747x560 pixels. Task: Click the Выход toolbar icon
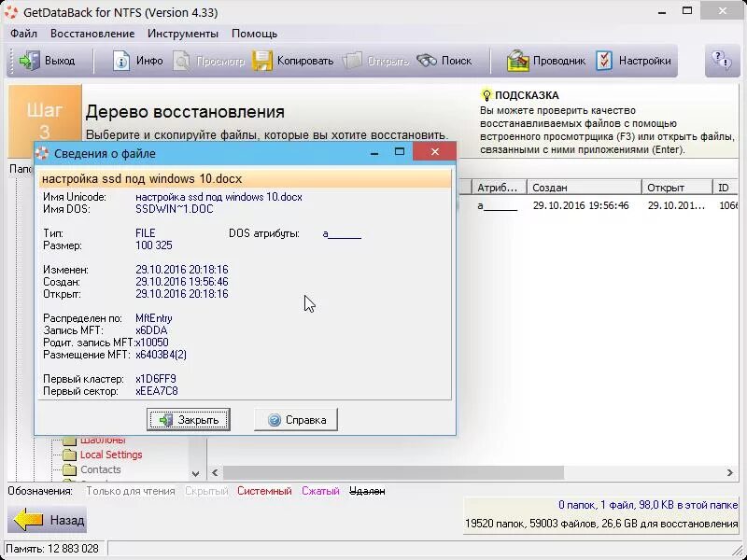click(x=29, y=60)
